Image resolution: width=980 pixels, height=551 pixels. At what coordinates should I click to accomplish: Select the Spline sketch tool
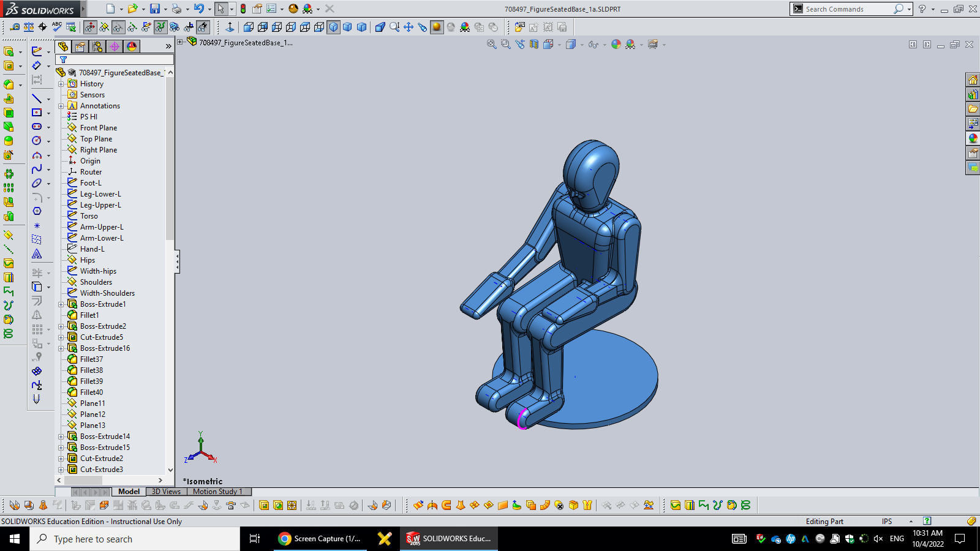37,169
